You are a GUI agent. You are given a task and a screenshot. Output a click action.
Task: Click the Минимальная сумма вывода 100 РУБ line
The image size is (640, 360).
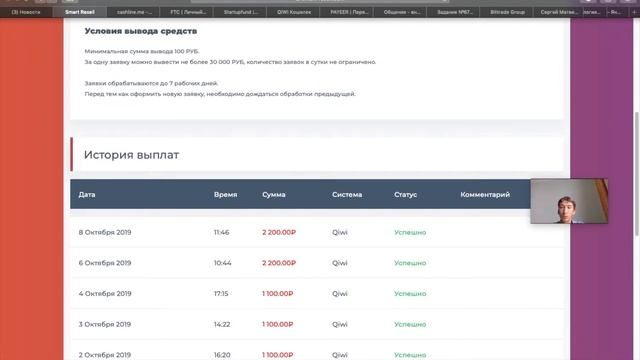point(142,51)
